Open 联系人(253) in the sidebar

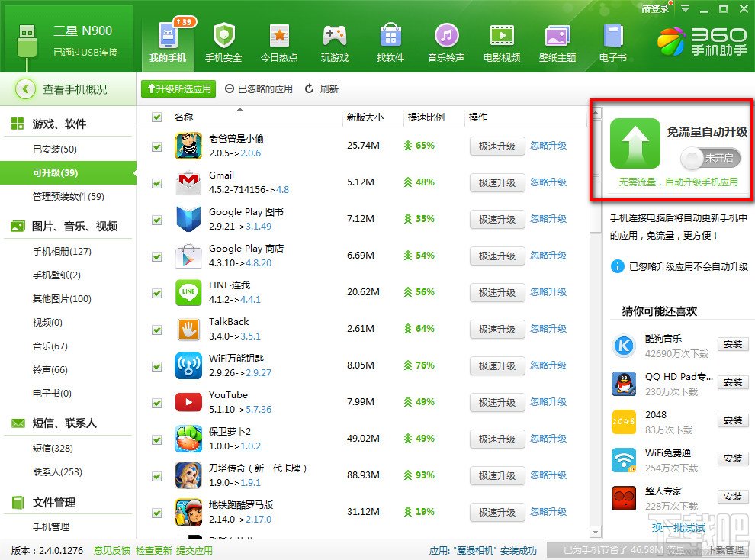coord(57,472)
